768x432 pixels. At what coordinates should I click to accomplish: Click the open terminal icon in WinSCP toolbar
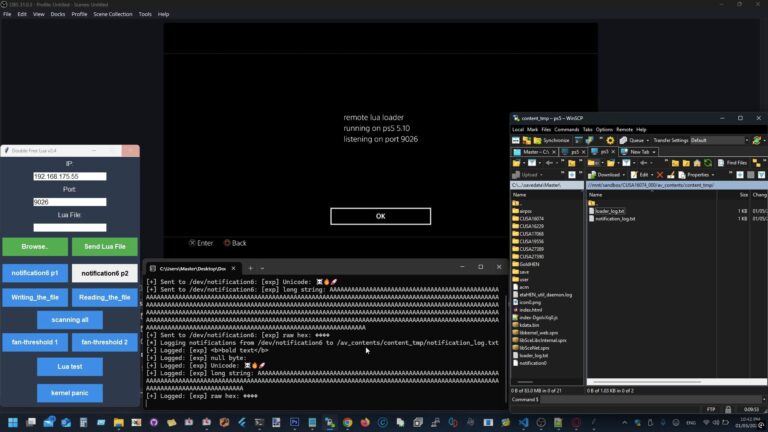click(578, 140)
